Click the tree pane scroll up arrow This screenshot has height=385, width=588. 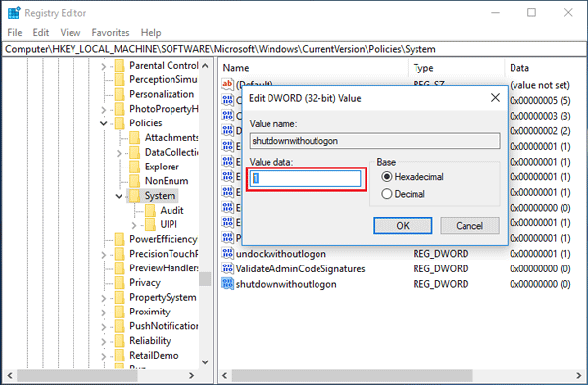205,66
